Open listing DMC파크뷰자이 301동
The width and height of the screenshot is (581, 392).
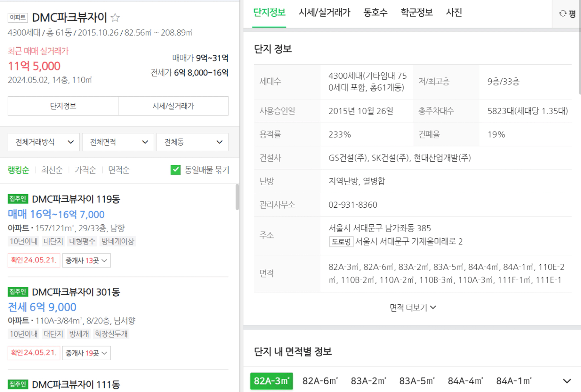point(76,292)
